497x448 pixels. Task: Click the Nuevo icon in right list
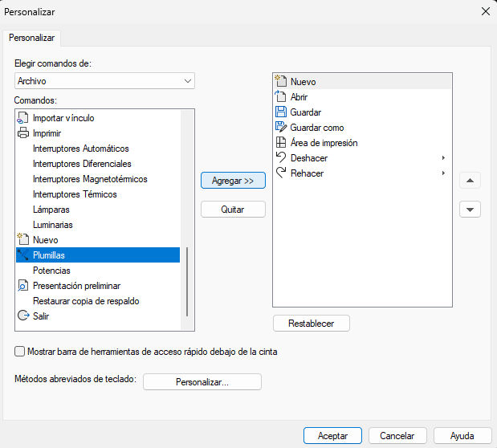click(x=280, y=82)
